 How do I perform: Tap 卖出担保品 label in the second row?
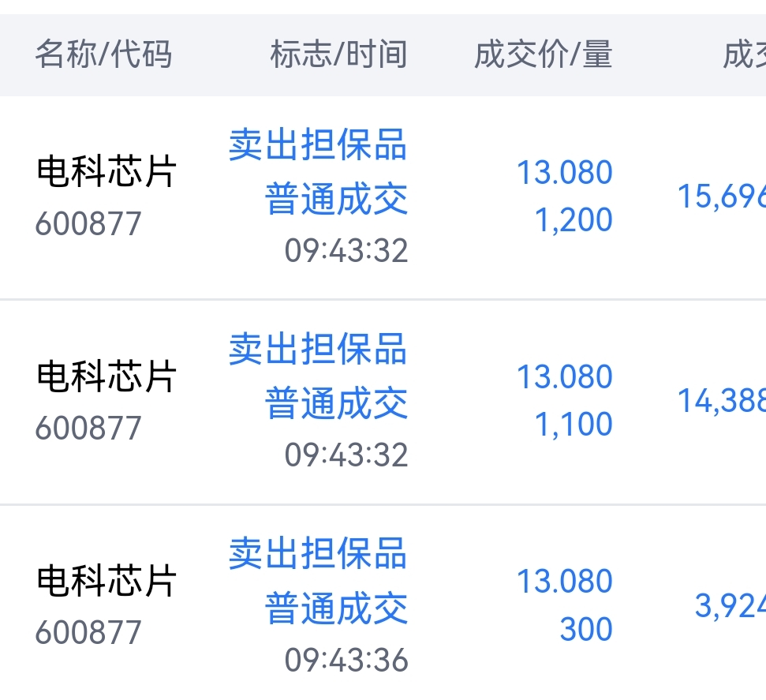(318, 349)
